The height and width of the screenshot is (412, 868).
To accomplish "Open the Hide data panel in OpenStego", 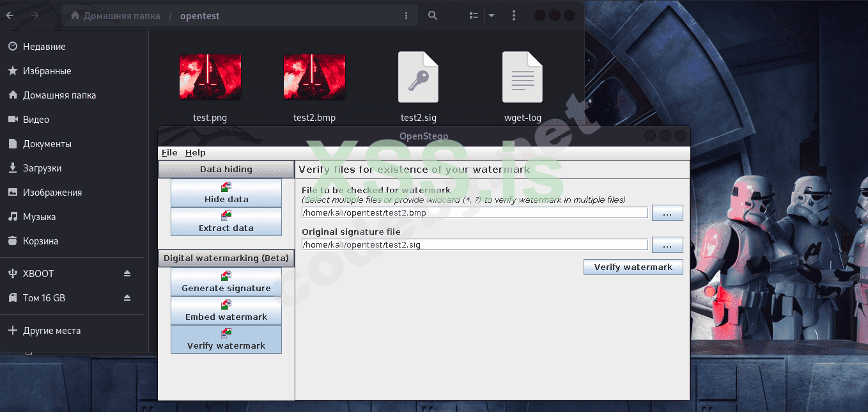I will point(226,193).
